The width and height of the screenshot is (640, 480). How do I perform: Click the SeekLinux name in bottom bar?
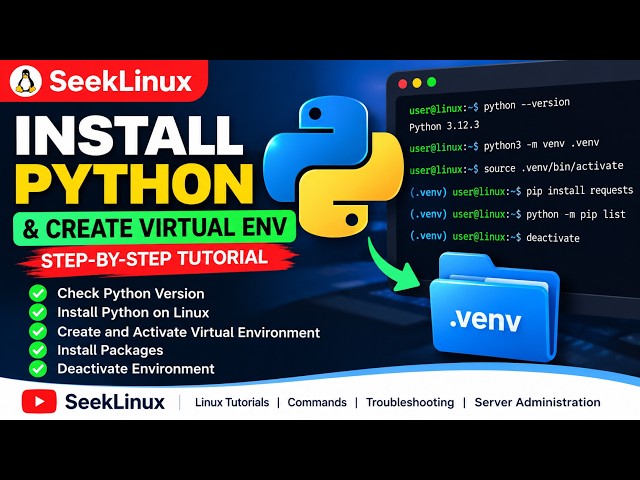pos(115,402)
